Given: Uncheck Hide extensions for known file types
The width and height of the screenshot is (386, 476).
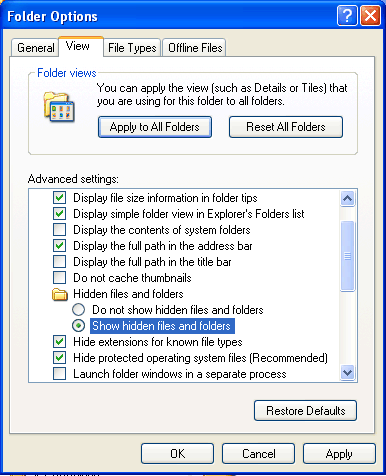Looking at the screenshot, I should (59, 341).
